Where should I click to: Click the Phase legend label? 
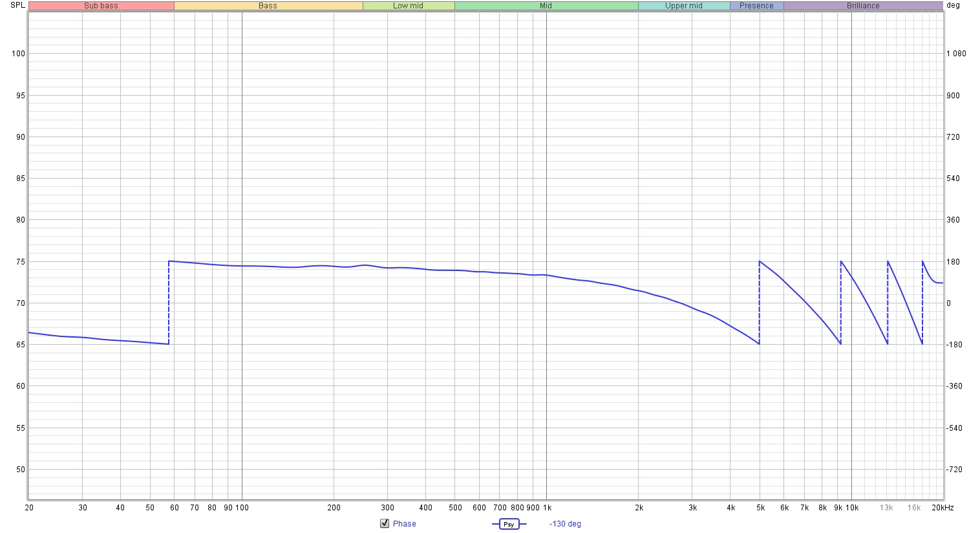pos(405,524)
